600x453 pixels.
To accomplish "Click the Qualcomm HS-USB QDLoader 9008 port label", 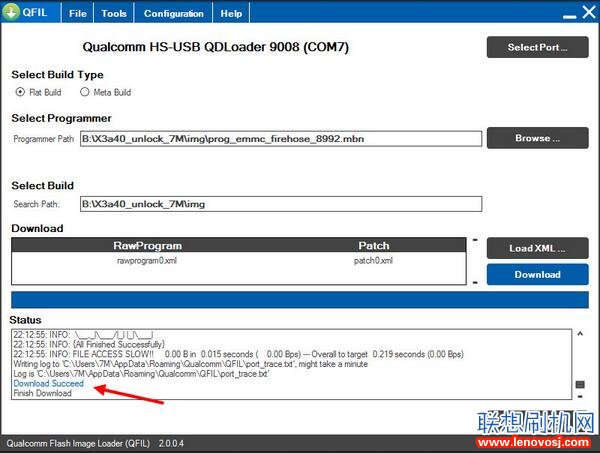I will tap(216, 47).
